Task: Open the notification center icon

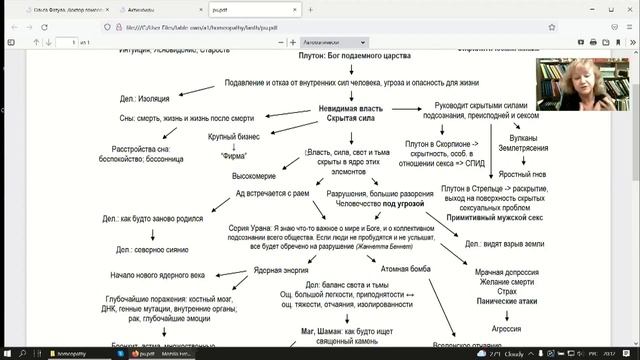Action: (627, 353)
